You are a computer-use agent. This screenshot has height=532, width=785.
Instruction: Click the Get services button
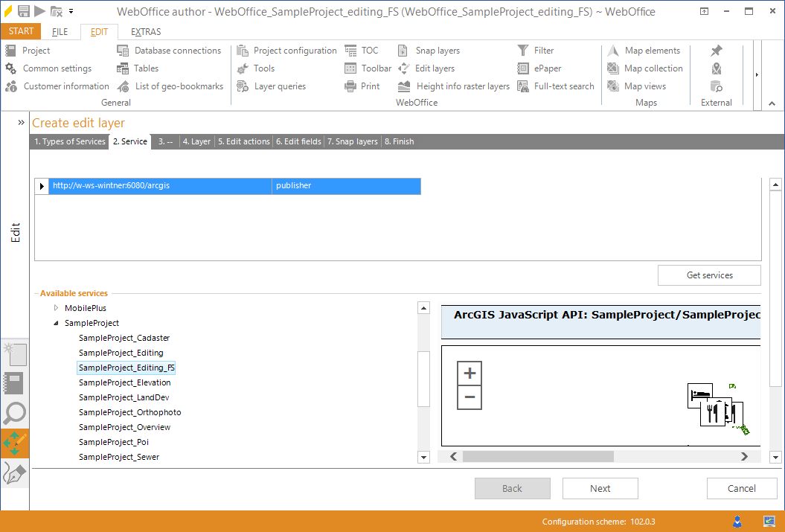pyautogui.click(x=708, y=275)
